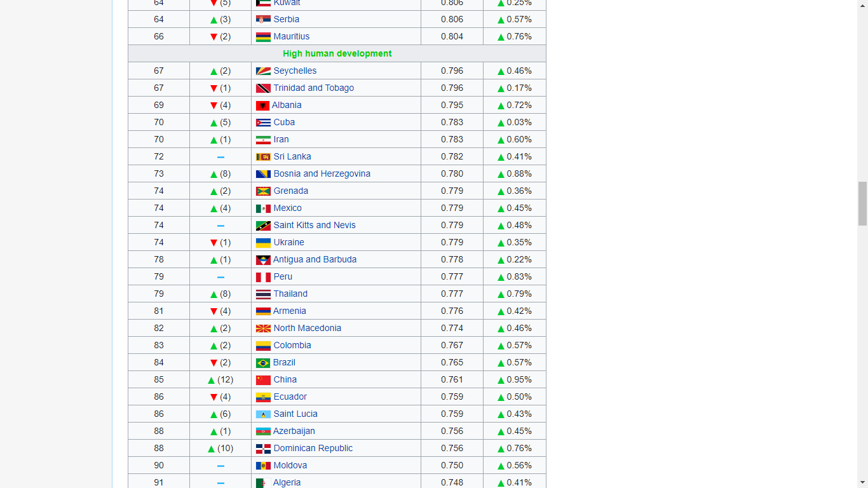Click the Moldova flag icon
868x488 pixels.
(x=263, y=466)
